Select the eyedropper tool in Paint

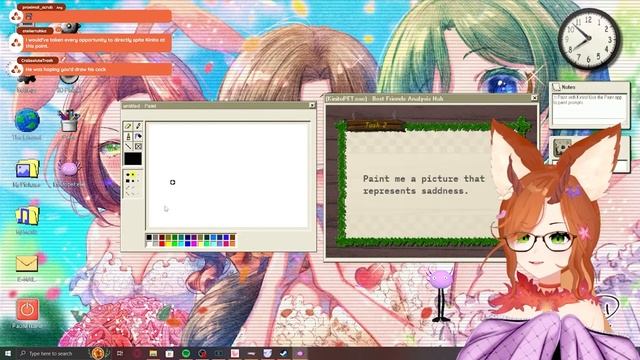tap(138, 126)
